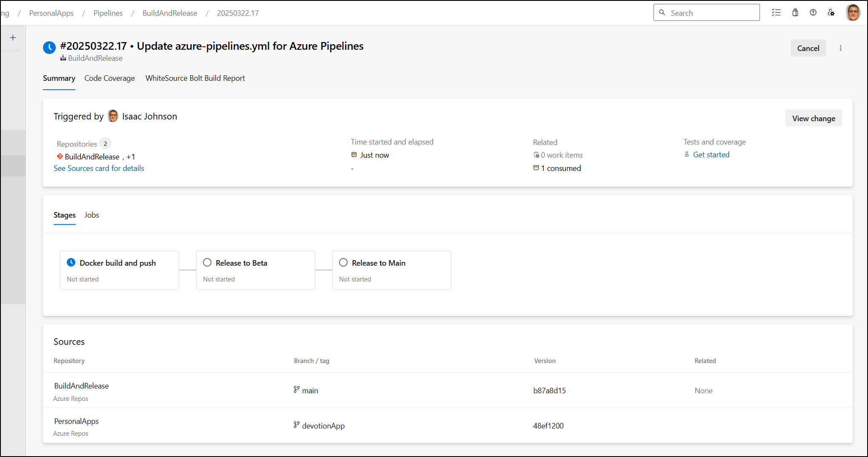Open the more actions vertical ellipsis menu
Viewport: 868px width, 457px height.
[840, 48]
